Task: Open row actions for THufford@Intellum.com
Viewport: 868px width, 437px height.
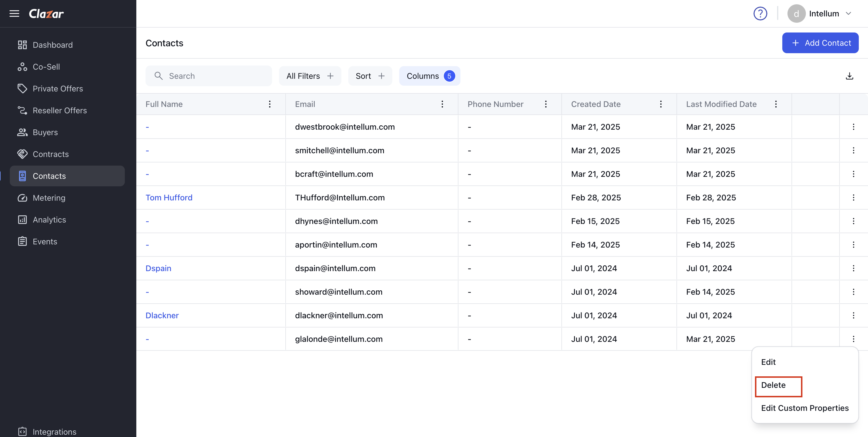Action: click(853, 198)
